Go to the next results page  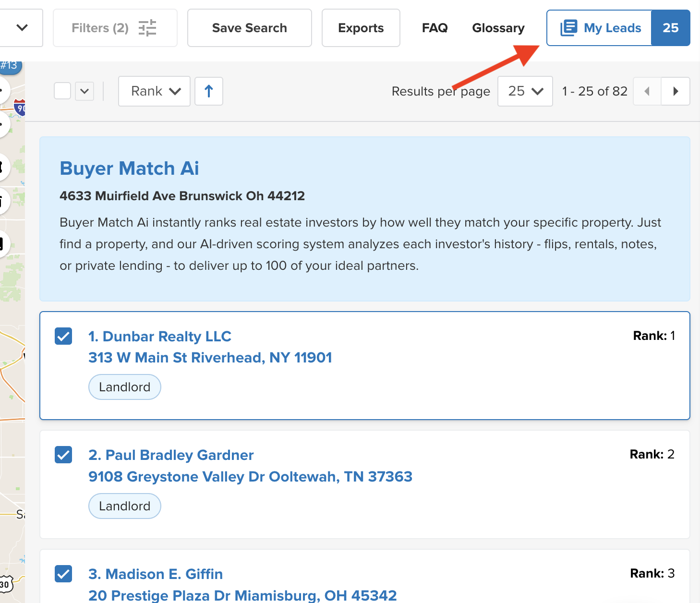tap(676, 91)
